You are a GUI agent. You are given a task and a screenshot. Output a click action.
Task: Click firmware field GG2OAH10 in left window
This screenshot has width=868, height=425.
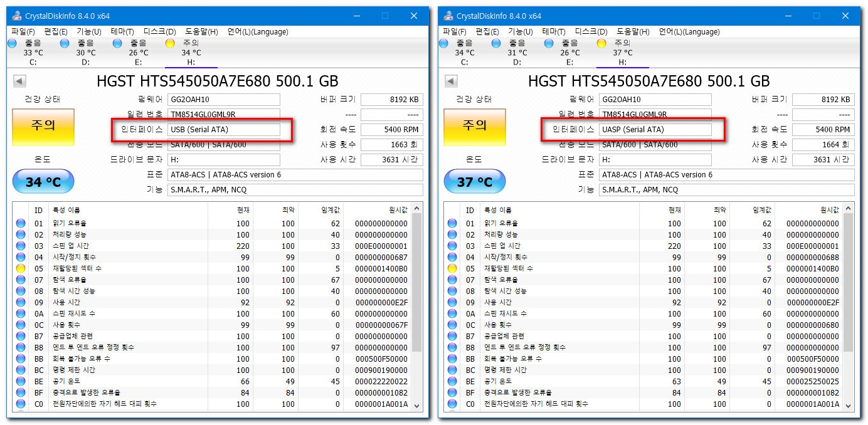coord(224,100)
